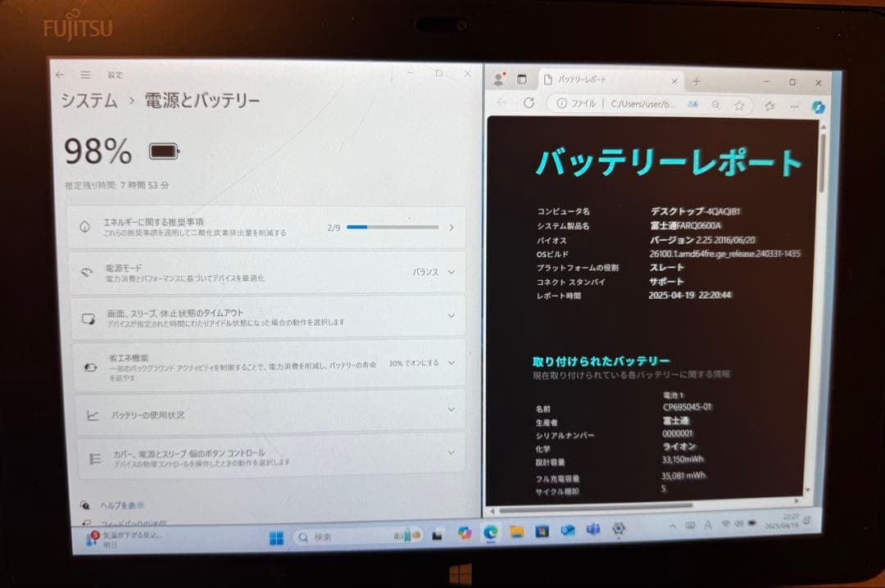Image resolution: width=885 pixels, height=588 pixels.
Task: Open the settings hamburger menu
Action: click(85, 75)
